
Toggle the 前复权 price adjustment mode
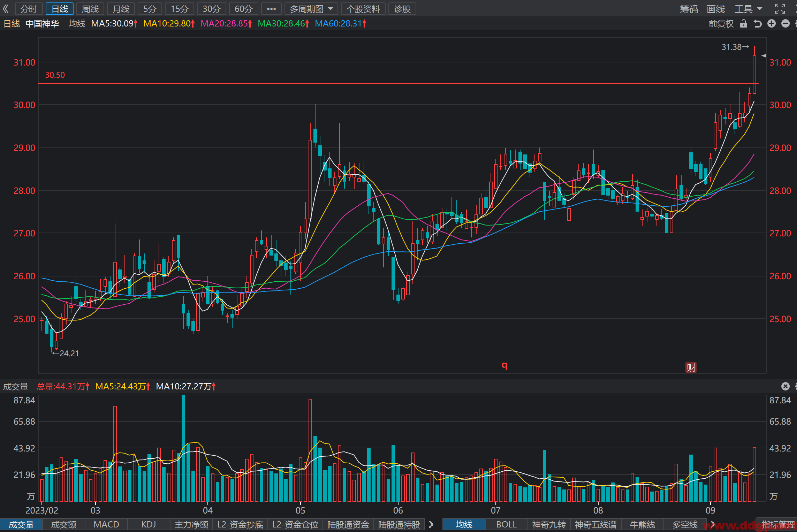721,24
